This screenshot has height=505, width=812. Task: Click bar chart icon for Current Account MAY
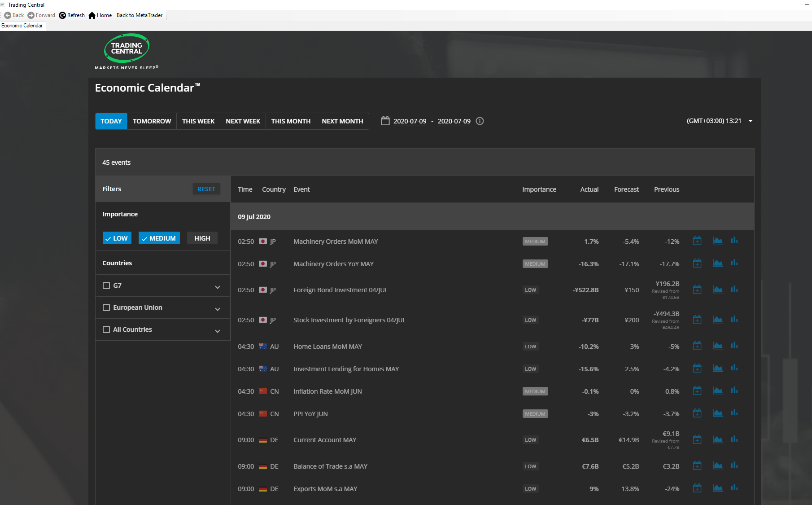(734, 439)
